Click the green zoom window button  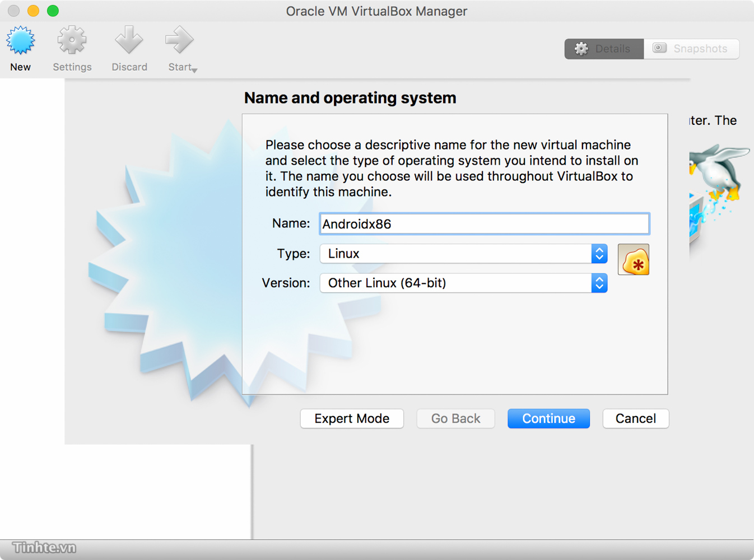point(53,11)
